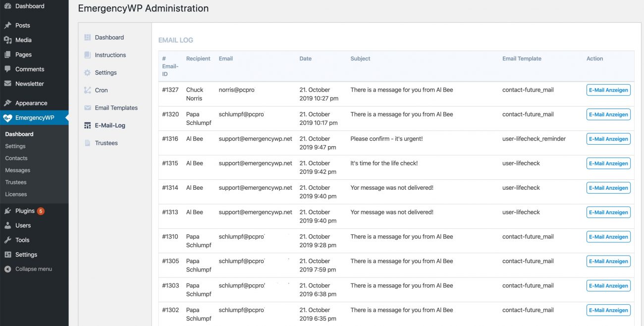Click the Media library icon
This screenshot has height=326, width=644.
[x=7, y=40]
